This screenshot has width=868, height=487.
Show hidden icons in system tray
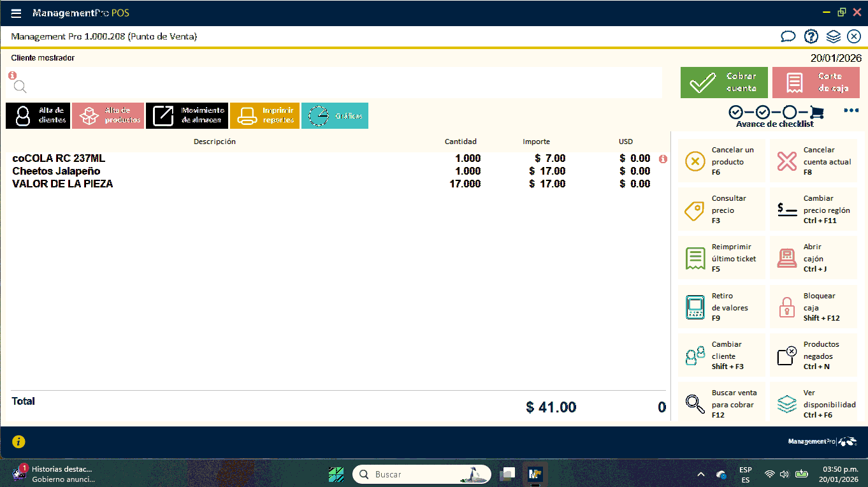click(701, 474)
